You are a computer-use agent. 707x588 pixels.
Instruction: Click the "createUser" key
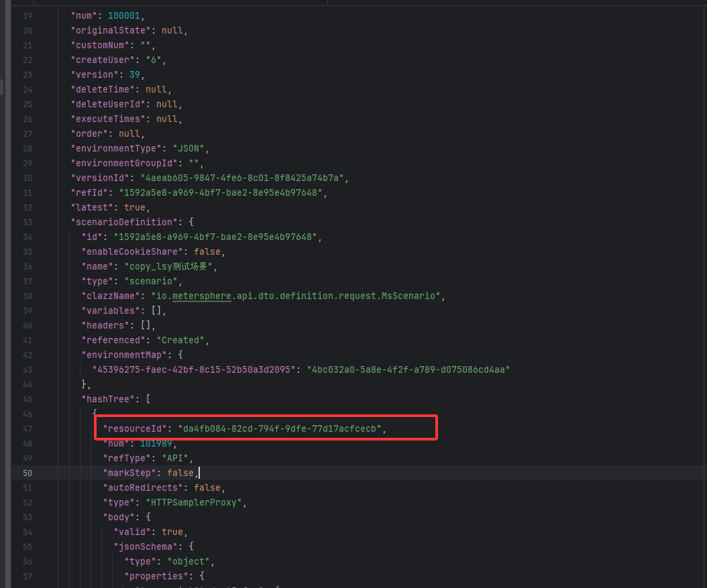(103, 60)
